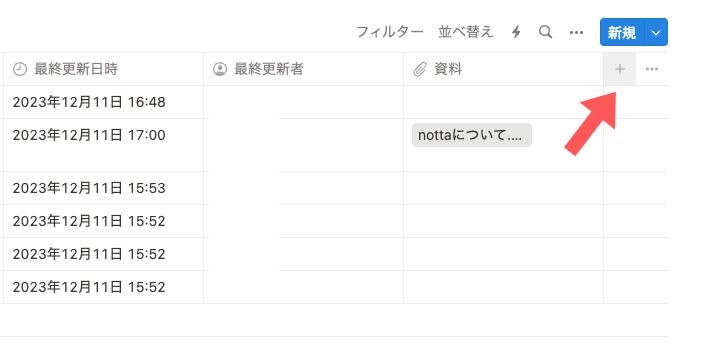Open the フィルター option
The image size is (704, 360).
pyautogui.click(x=389, y=32)
